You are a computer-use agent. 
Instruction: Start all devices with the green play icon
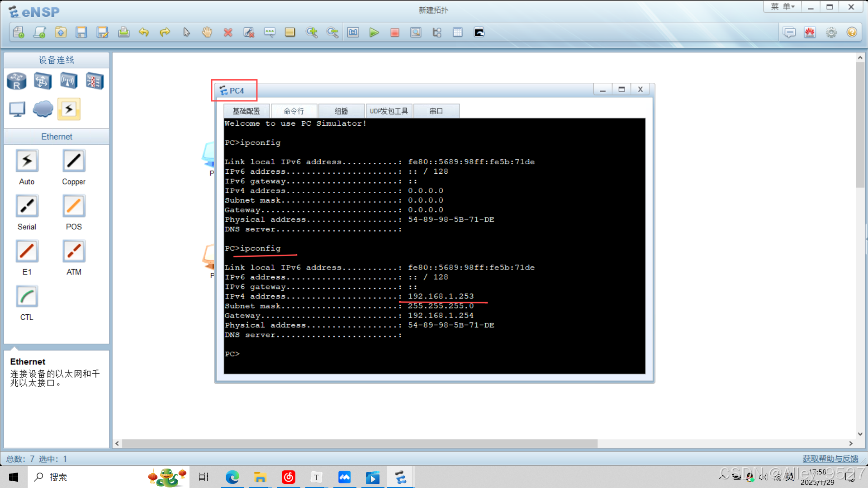pos(374,32)
